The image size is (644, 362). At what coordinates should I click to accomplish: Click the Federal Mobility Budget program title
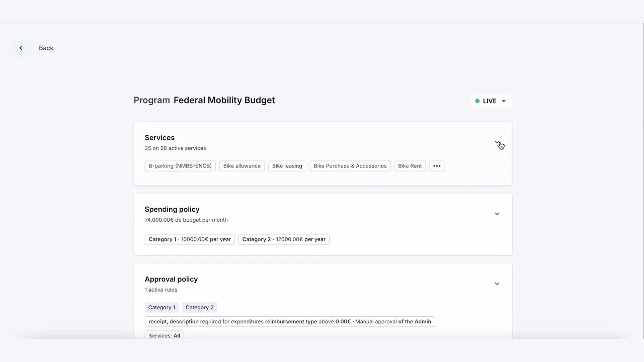coord(224,100)
